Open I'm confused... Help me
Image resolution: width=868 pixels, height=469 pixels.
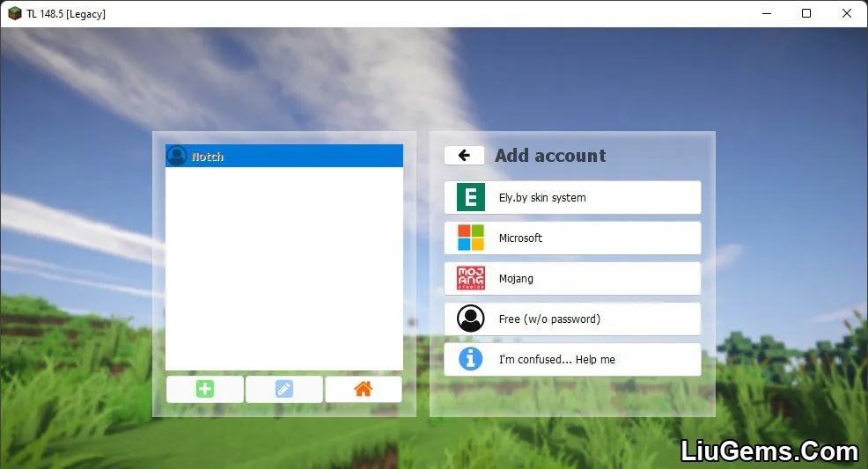click(572, 360)
